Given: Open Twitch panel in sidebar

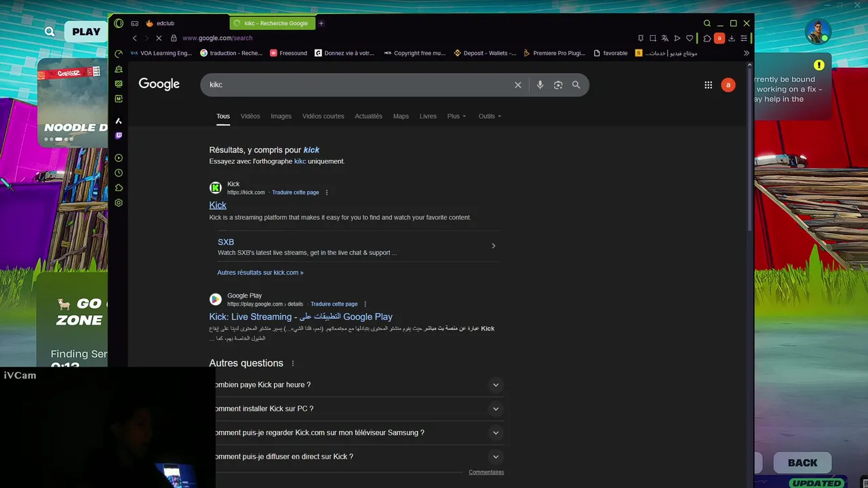Looking at the screenshot, I should (x=119, y=136).
